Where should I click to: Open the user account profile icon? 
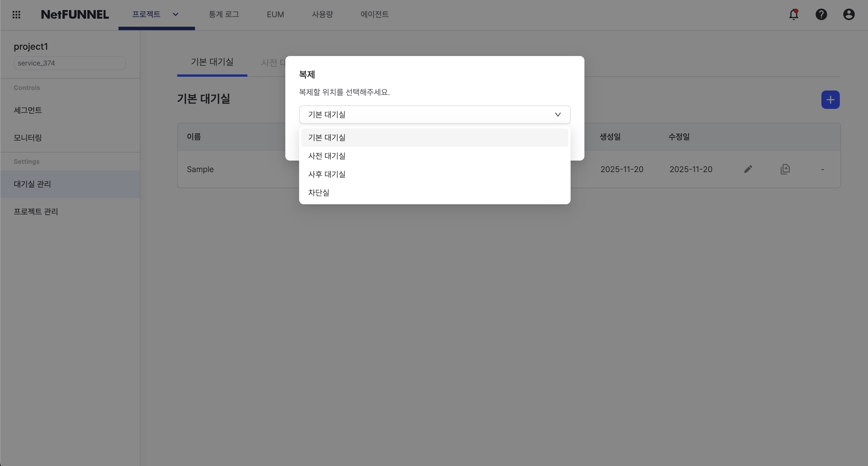pos(849,14)
